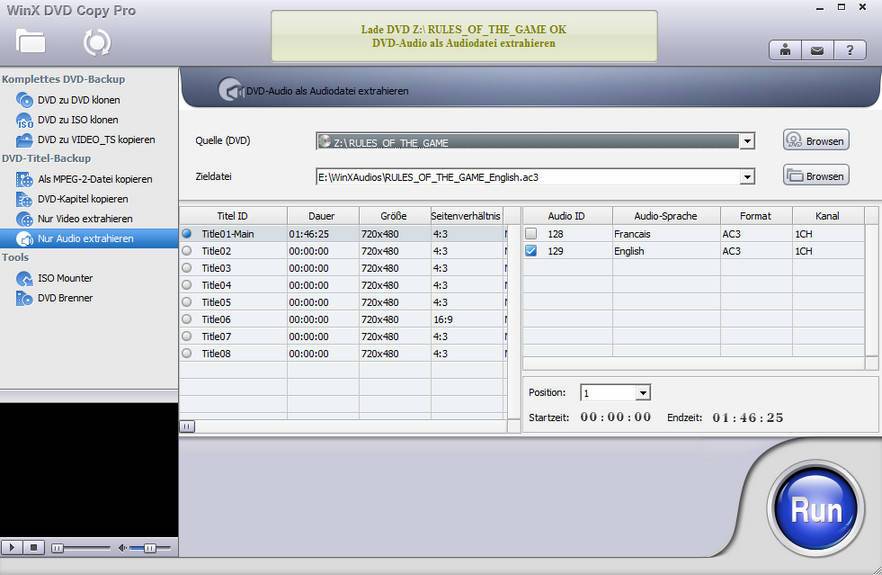Click the refresh disc icon in the top toolbar
This screenshot has height=575, width=882.
click(97, 42)
